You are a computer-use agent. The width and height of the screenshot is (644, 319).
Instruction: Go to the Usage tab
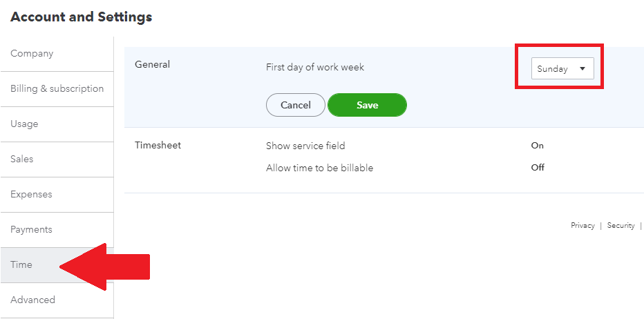(24, 124)
